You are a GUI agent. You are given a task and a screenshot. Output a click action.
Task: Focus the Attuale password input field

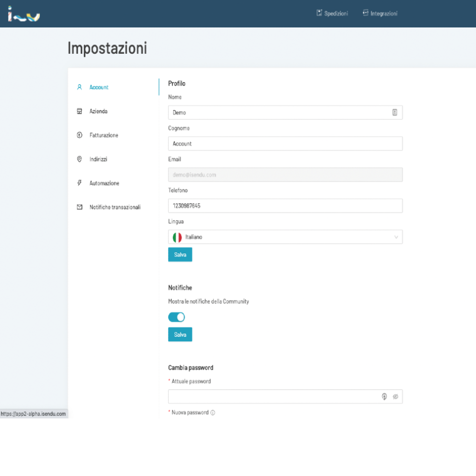pyautogui.click(x=285, y=397)
